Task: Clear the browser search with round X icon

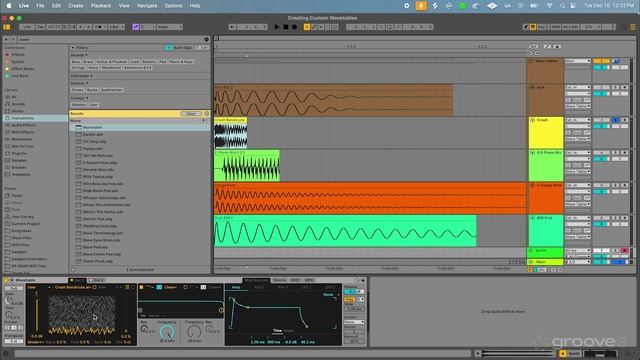Action: click(207, 39)
